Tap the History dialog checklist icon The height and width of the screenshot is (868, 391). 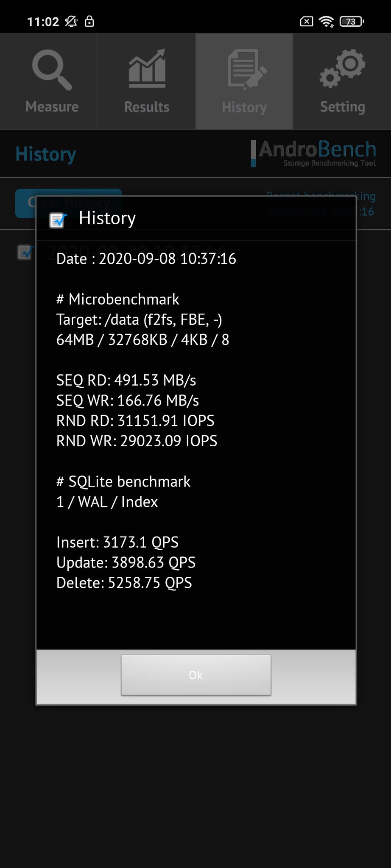(x=58, y=220)
